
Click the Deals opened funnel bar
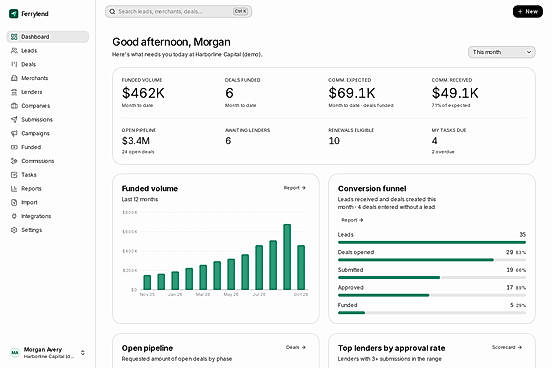click(x=432, y=260)
